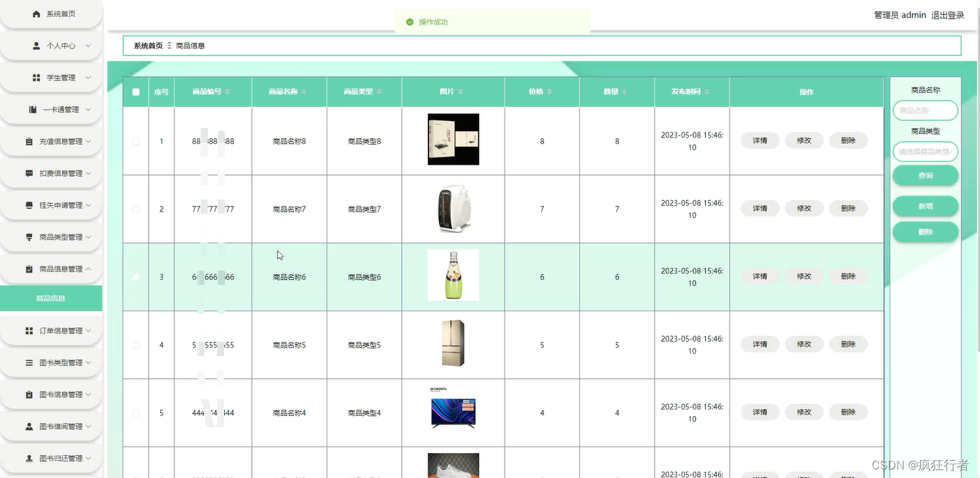
Task: Sort table by 发布时间 column arrows
Action: point(707,92)
